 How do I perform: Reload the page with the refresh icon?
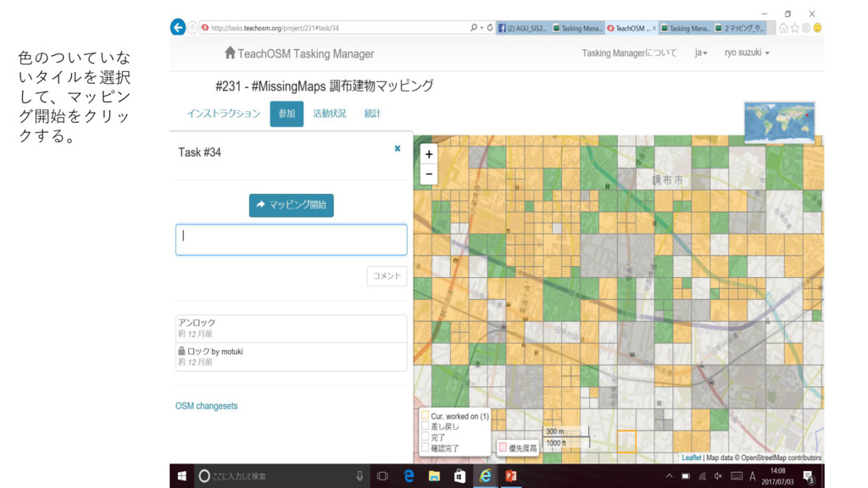(x=490, y=28)
